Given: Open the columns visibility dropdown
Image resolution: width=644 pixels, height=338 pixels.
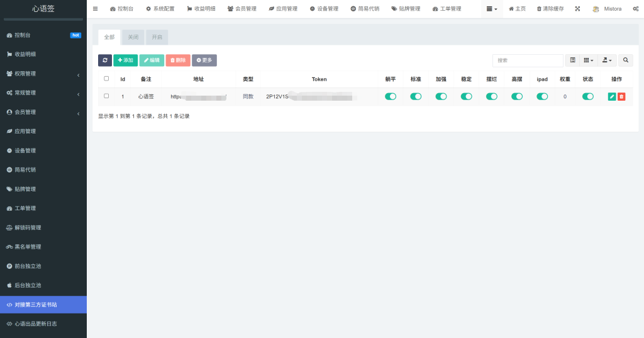Looking at the screenshot, I should pyautogui.click(x=589, y=60).
